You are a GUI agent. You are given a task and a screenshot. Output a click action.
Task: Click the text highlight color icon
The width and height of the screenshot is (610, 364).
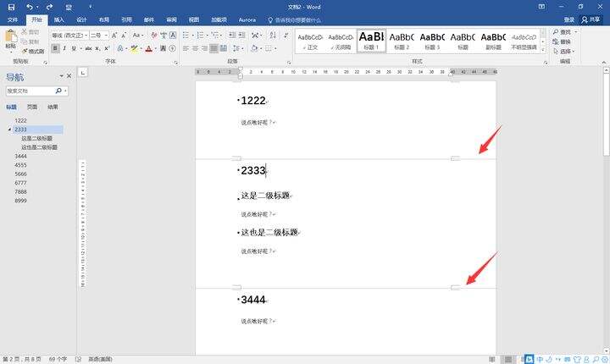[134, 48]
